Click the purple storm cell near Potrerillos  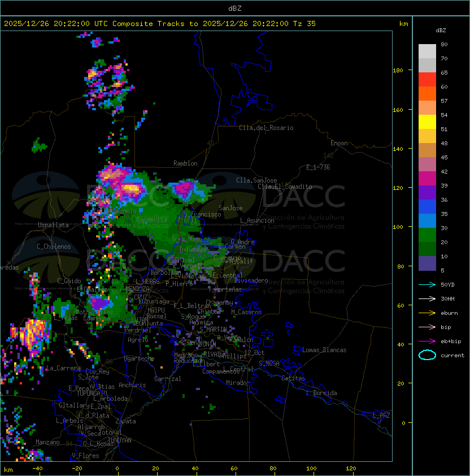coord(99,303)
